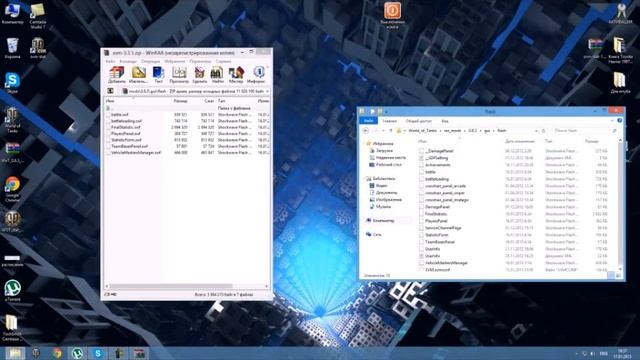Switch to the Главная ribbon tab in Explorer
Image resolution: width=640 pixels, height=360 pixels.
[389, 121]
